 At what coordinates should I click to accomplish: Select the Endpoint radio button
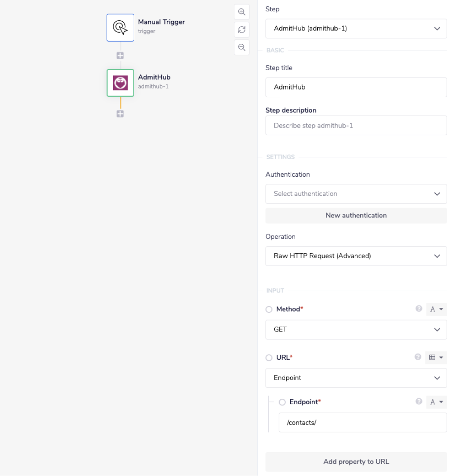coord(282,402)
